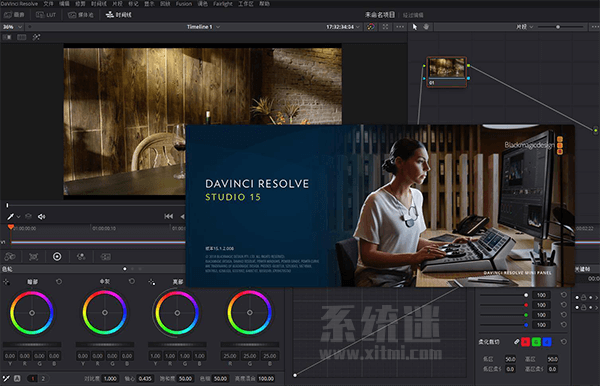
Task: Open the Media Pool panel button
Action: point(80,15)
